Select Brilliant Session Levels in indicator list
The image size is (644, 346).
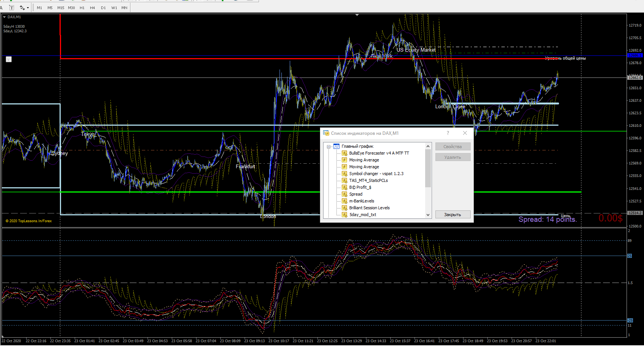(369, 208)
